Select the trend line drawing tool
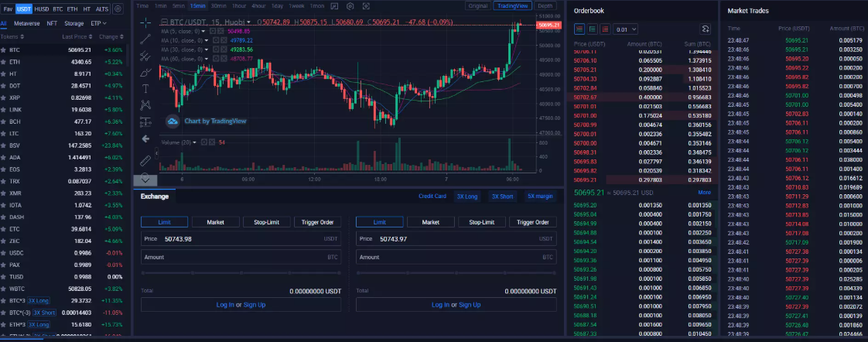Image resolution: width=868 pixels, height=342 pixels. (145, 39)
